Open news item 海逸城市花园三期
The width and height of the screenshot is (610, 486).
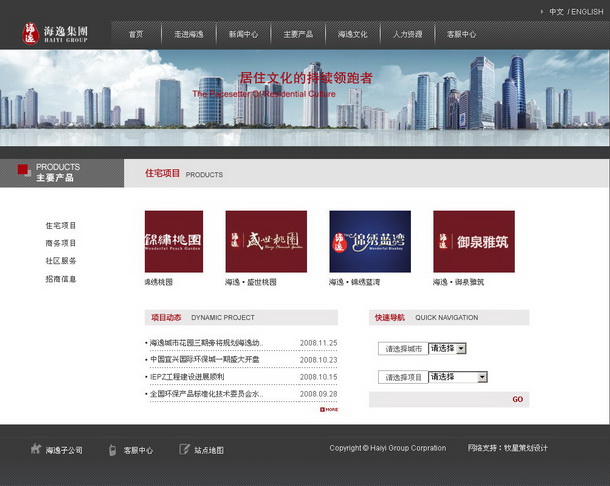(x=207, y=343)
